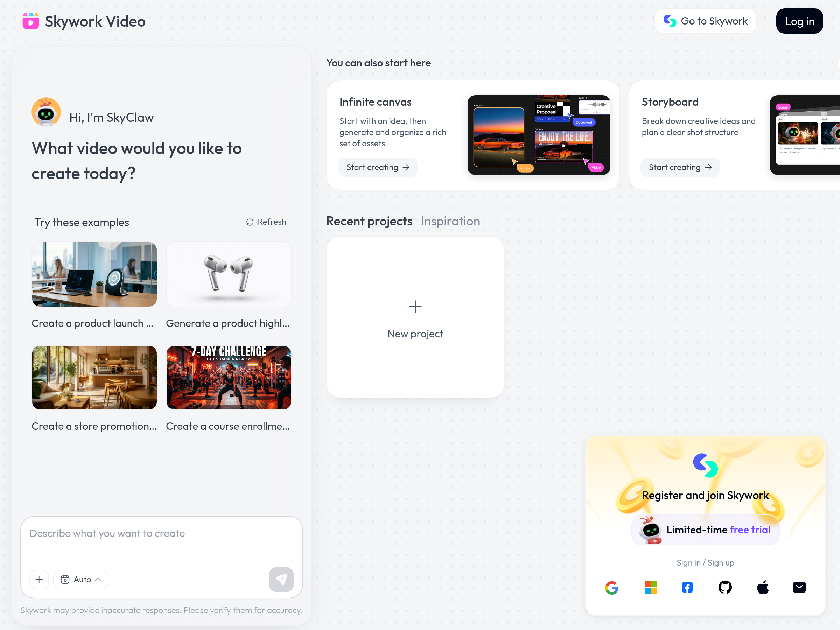Sign in with Google icon
The height and width of the screenshot is (630, 840).
[x=611, y=587]
